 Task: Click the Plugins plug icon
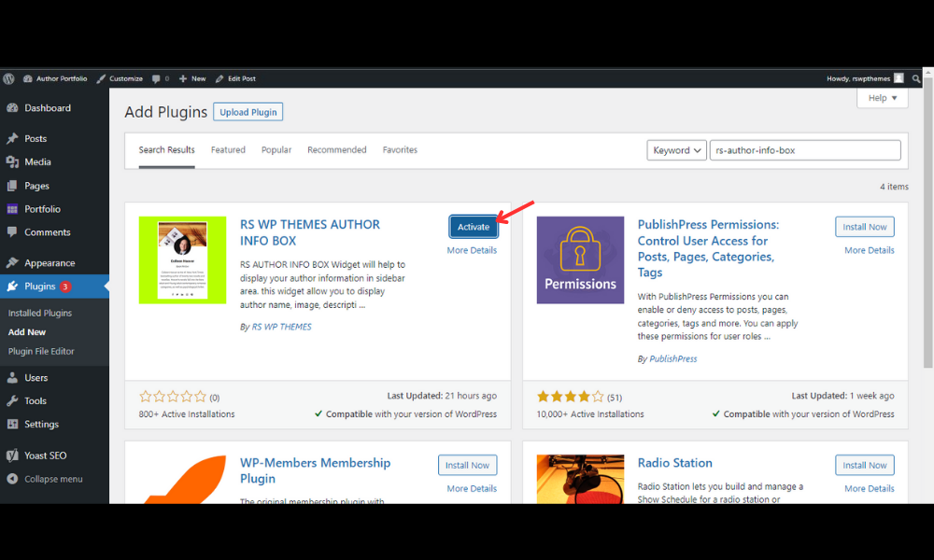12,287
